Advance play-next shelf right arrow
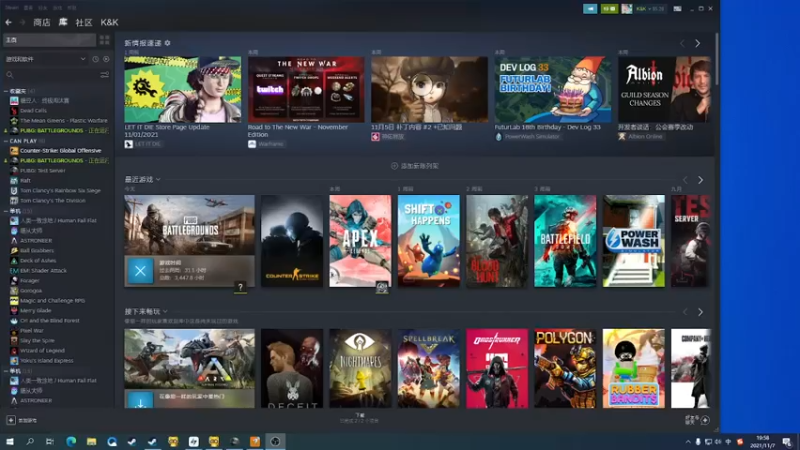 coord(700,312)
